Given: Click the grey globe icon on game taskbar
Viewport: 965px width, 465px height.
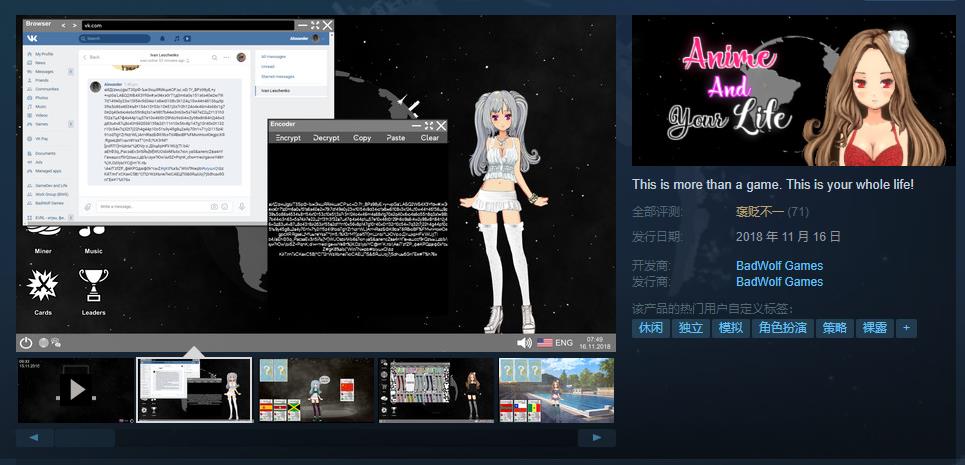Looking at the screenshot, I should coord(44,343).
